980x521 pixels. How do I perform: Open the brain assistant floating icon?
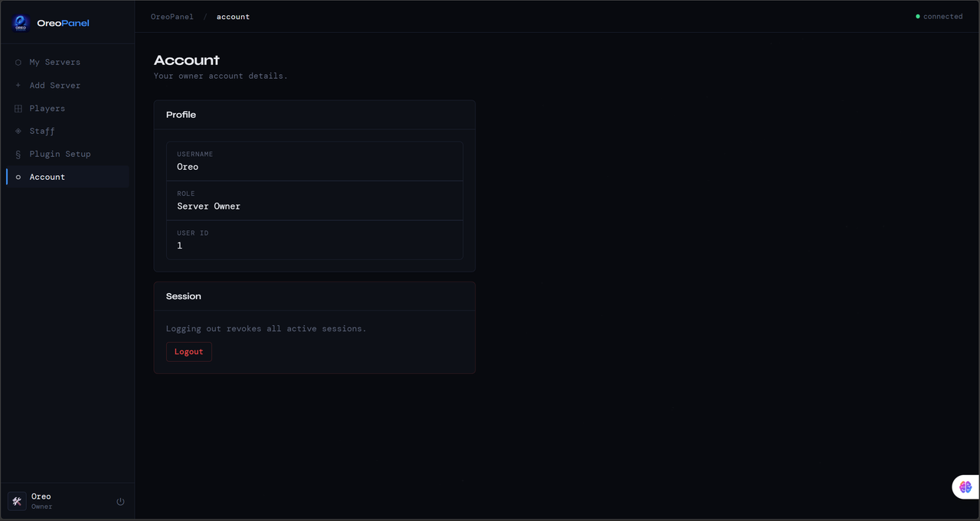965,487
